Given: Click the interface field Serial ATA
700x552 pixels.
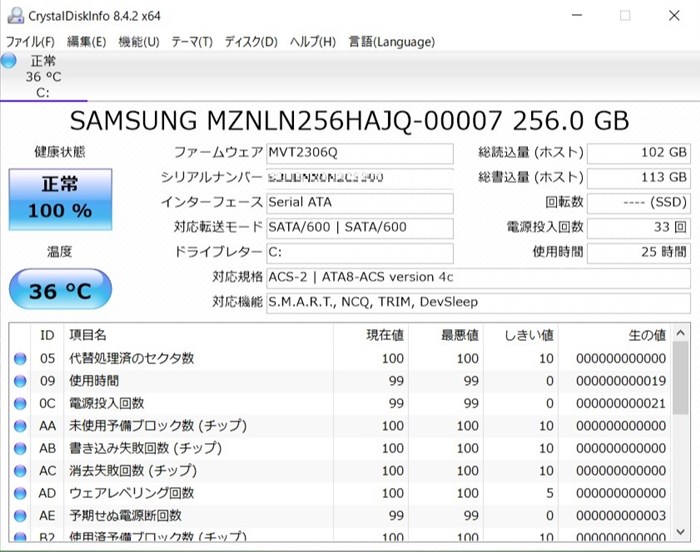Looking at the screenshot, I should [x=360, y=203].
